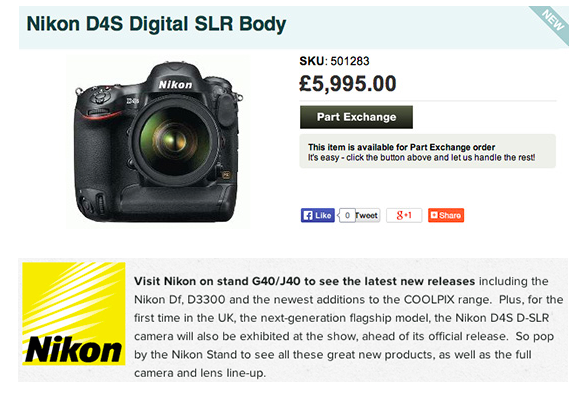The width and height of the screenshot is (584, 403).
Task: Click the Part Exchange availability notice
Action: [428, 151]
